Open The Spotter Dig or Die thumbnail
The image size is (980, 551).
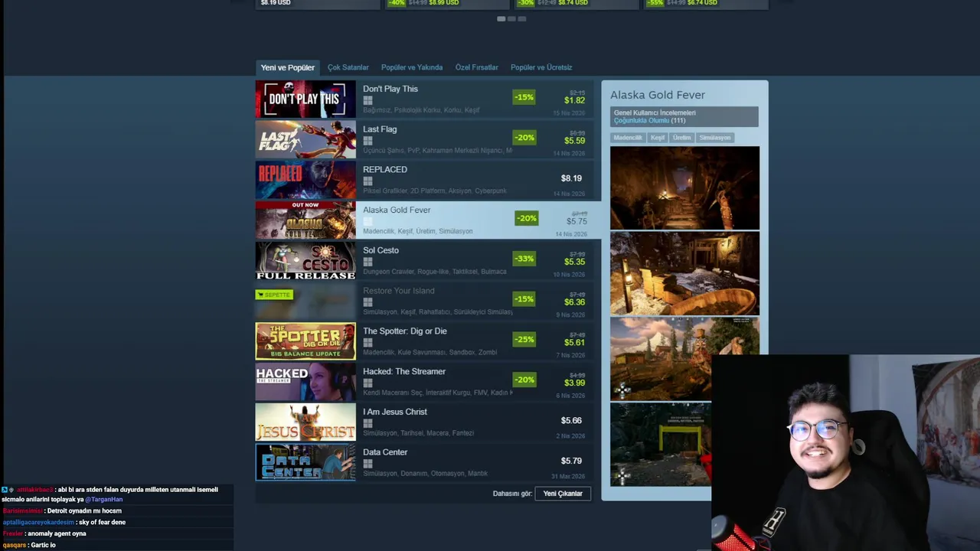pyautogui.click(x=305, y=341)
